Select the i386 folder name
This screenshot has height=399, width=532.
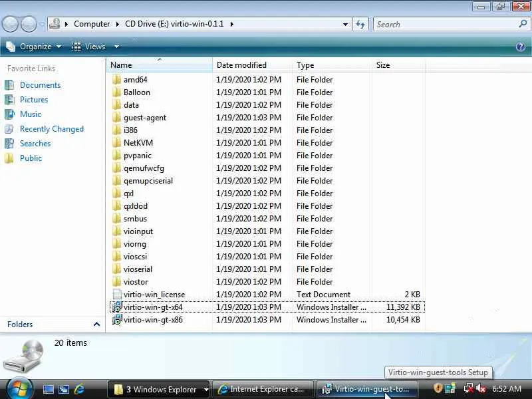click(x=130, y=130)
